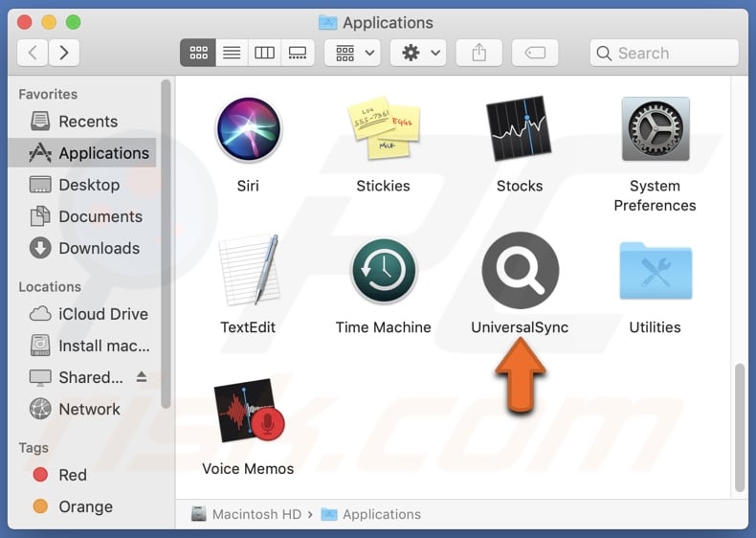The height and width of the screenshot is (538, 756).
Task: Switch to list view
Action: click(x=232, y=53)
